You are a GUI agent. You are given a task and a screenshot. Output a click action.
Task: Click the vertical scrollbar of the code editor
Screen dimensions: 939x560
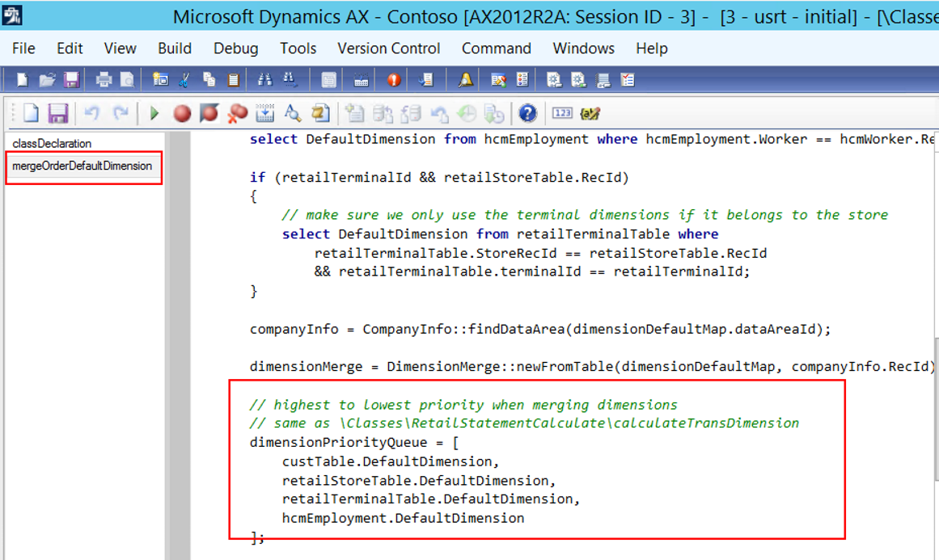click(x=936, y=409)
